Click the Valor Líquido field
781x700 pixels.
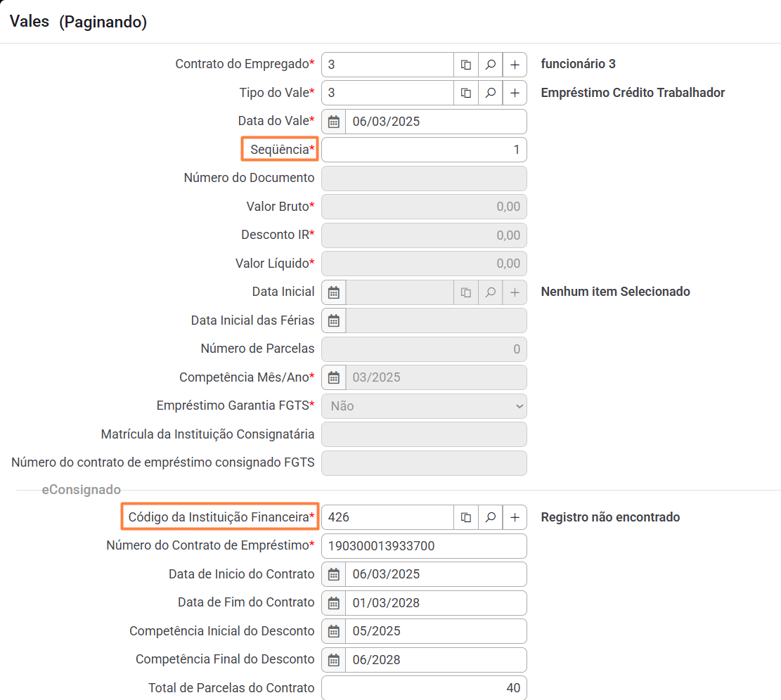click(424, 264)
